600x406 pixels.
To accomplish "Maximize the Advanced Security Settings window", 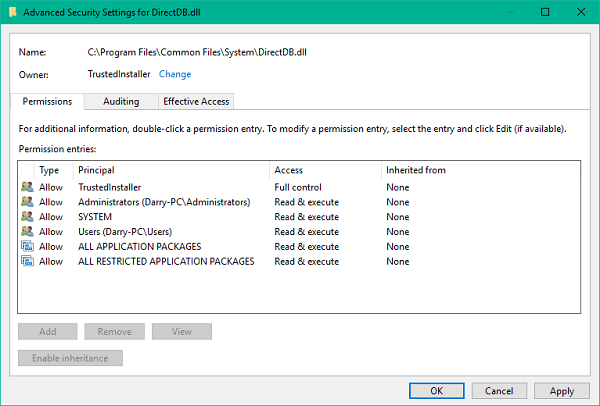I will point(545,12).
